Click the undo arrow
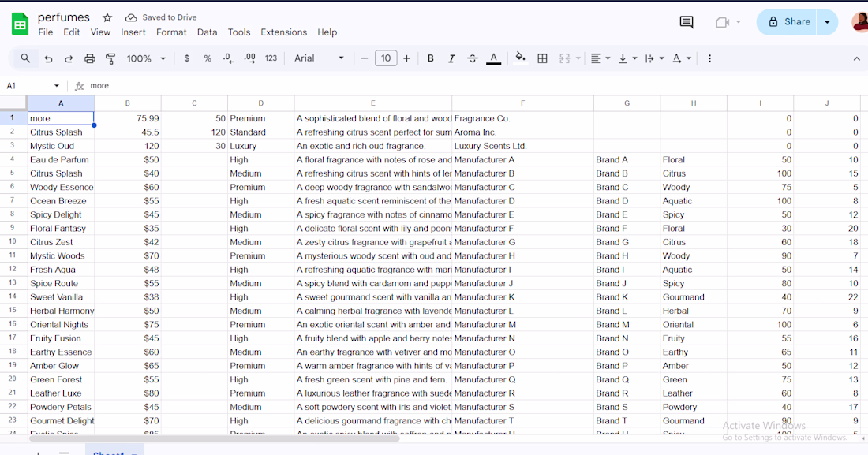The image size is (868, 455). tap(49, 58)
